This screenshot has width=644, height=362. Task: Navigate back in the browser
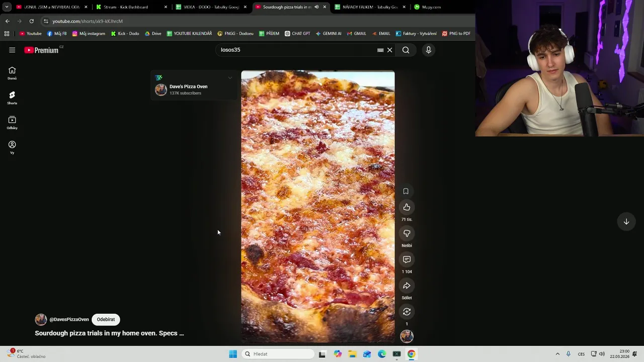click(7, 21)
